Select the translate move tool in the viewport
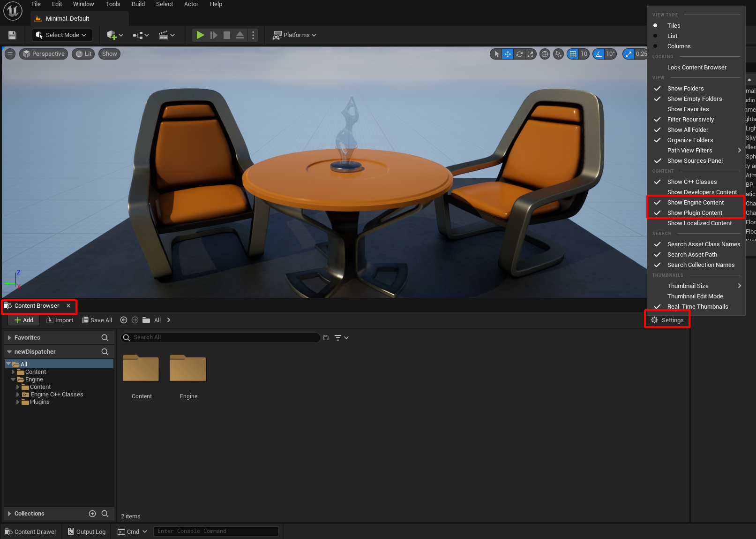The height and width of the screenshot is (539, 756). pos(508,54)
